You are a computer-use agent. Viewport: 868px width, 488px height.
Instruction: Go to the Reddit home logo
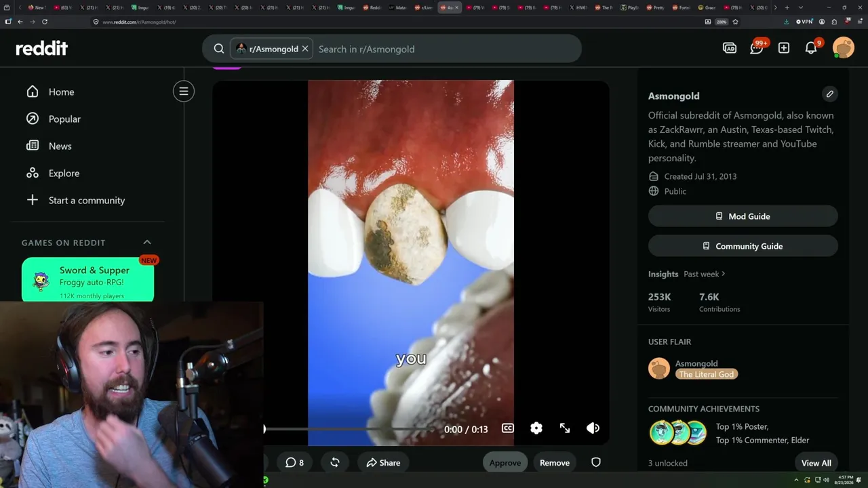click(42, 48)
